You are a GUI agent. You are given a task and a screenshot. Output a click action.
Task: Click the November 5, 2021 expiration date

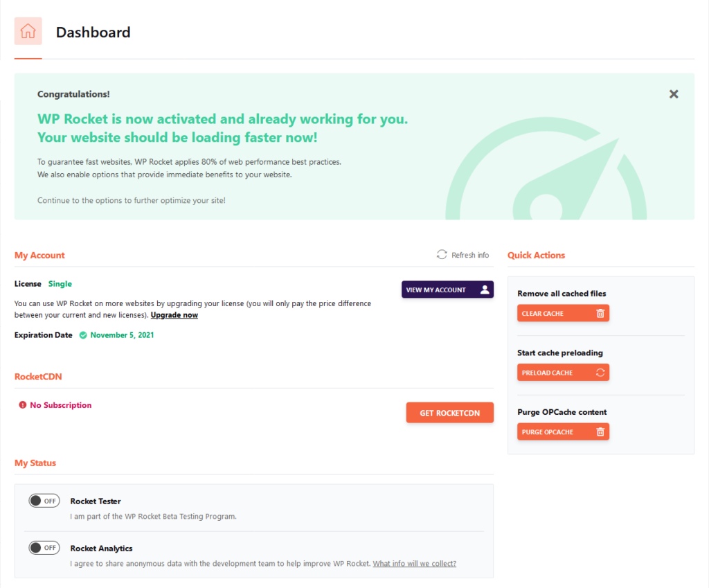pyautogui.click(x=121, y=335)
